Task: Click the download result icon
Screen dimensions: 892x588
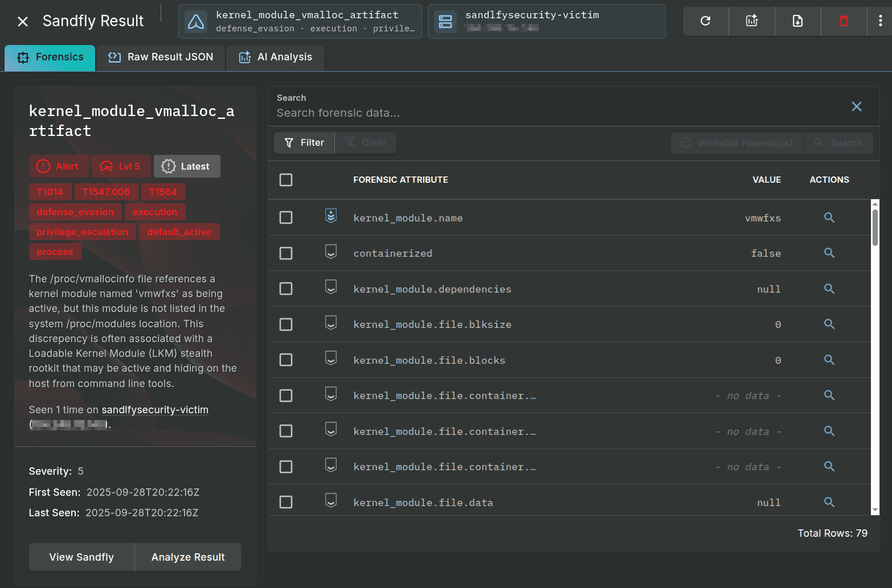Action: click(x=797, y=21)
